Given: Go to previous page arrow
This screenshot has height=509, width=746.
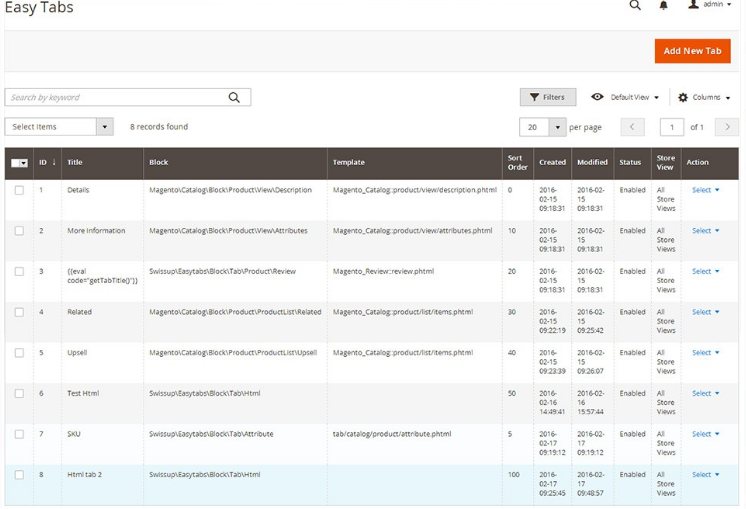Looking at the screenshot, I should 632,127.
